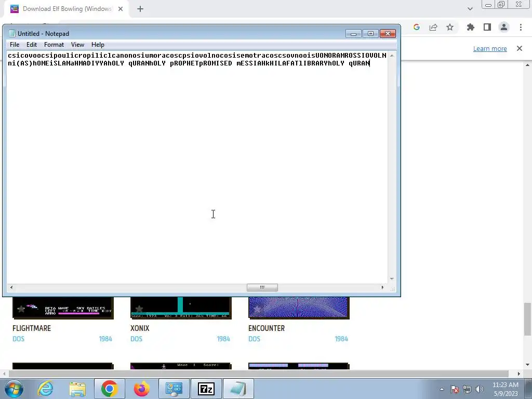Image resolution: width=532 pixels, height=399 pixels.
Task: Click browser page scrollbar down arrow
Action: (527, 365)
